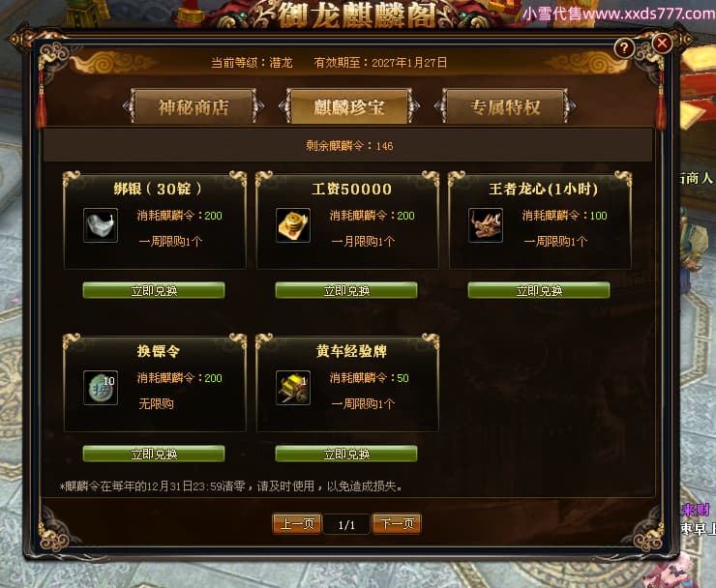Viewport: 716px width, 588px height.
Task: Redeem 黄车经验牌 with 立即兑换
Action: (x=346, y=454)
